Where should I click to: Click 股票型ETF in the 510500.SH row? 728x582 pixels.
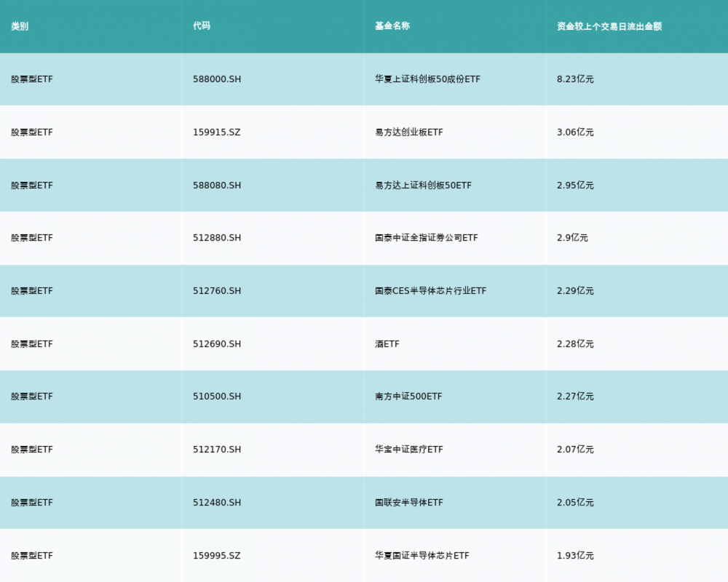(32, 396)
